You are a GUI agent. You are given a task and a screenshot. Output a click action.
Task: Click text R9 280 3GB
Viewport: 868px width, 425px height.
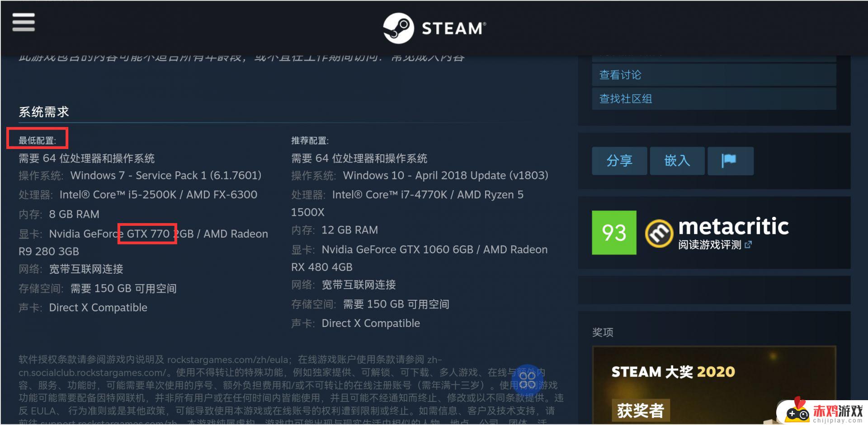49,251
